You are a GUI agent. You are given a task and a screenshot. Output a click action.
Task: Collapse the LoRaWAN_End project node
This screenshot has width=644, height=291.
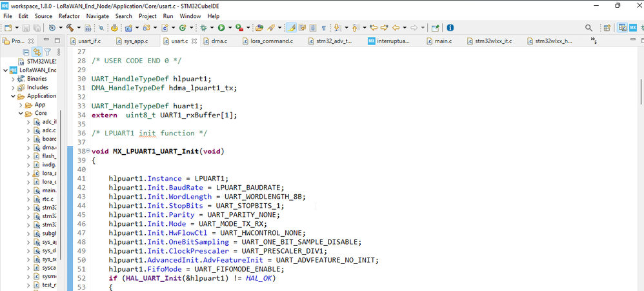[x=5, y=70]
